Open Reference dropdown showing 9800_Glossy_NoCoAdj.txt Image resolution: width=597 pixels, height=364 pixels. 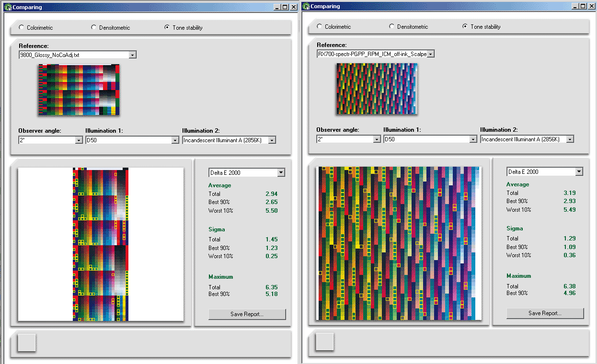click(x=78, y=55)
